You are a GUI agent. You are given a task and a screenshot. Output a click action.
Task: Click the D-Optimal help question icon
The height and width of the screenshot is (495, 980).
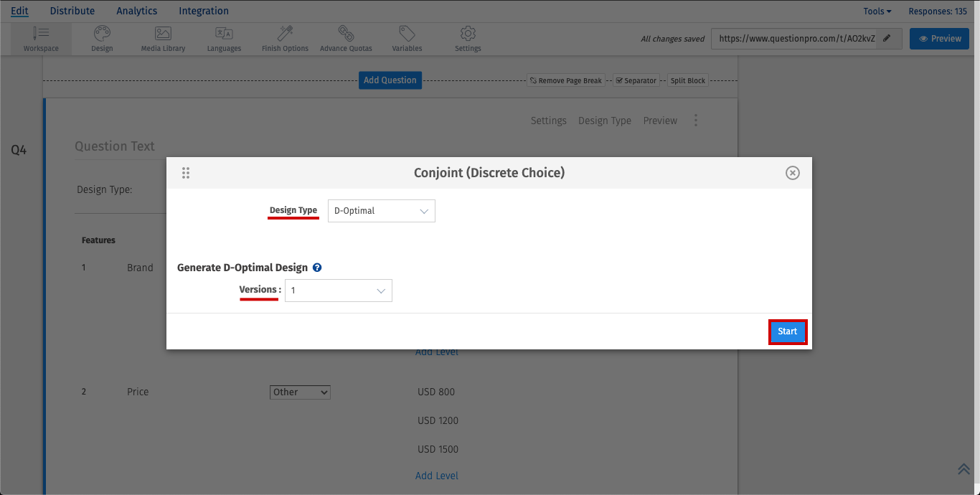[317, 268]
